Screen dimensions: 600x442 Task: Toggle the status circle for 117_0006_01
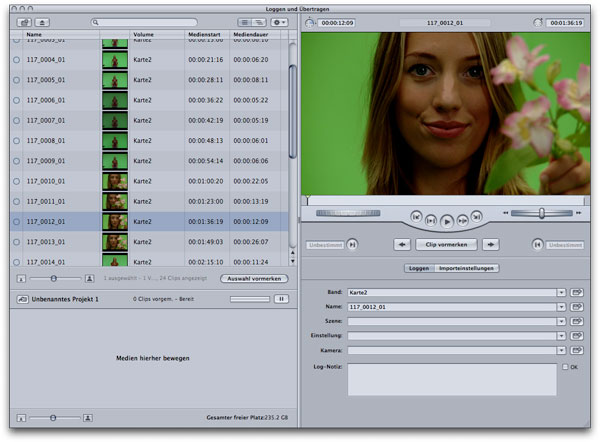pyautogui.click(x=16, y=100)
